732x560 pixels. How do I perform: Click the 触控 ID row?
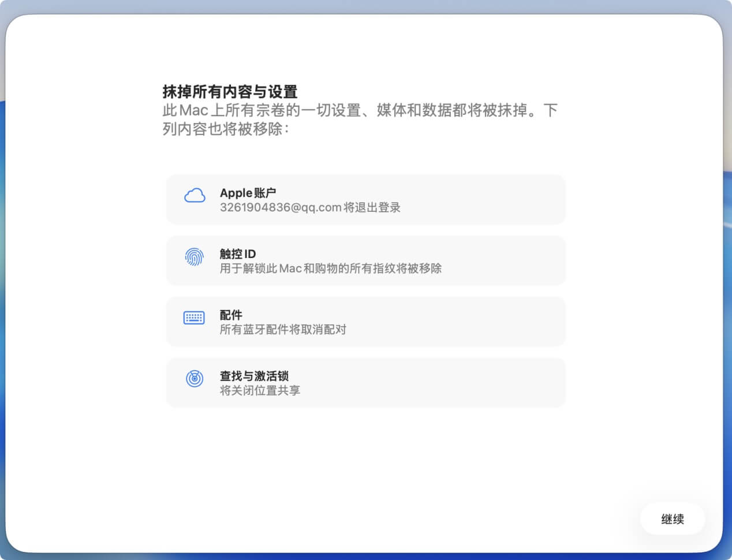pos(365,260)
